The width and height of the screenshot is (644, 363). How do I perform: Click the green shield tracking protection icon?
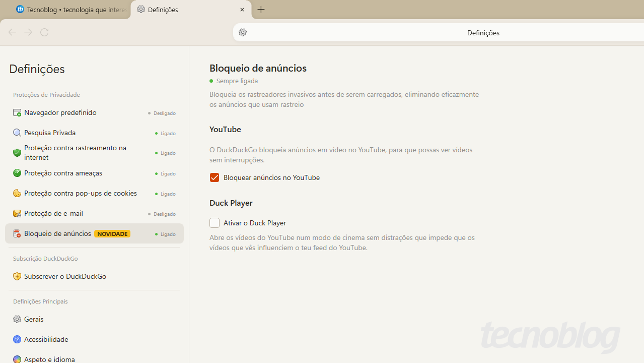pos(17,153)
